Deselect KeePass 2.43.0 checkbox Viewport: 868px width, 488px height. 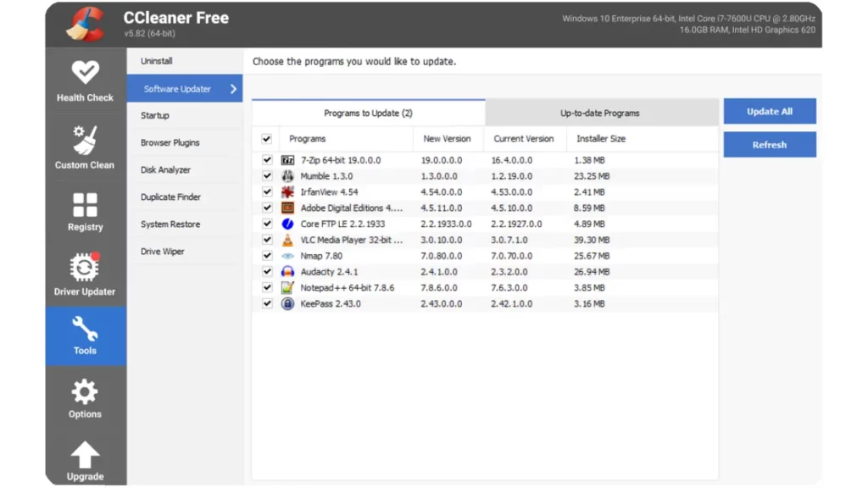click(x=267, y=303)
